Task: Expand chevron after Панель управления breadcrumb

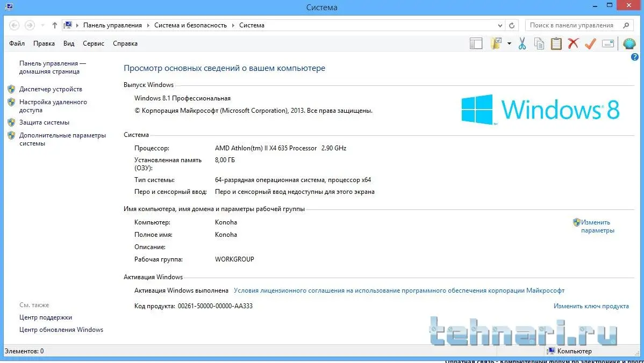Action: [148, 25]
